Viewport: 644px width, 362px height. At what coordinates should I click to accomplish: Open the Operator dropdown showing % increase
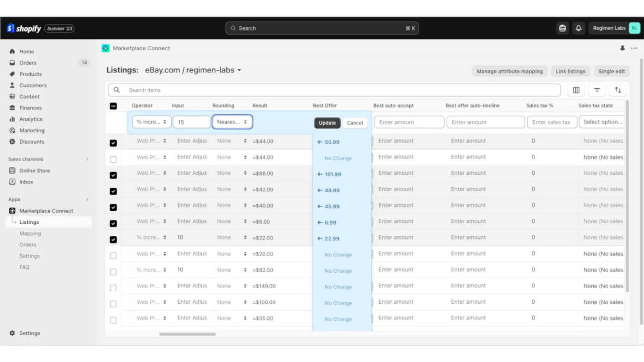coord(151,122)
